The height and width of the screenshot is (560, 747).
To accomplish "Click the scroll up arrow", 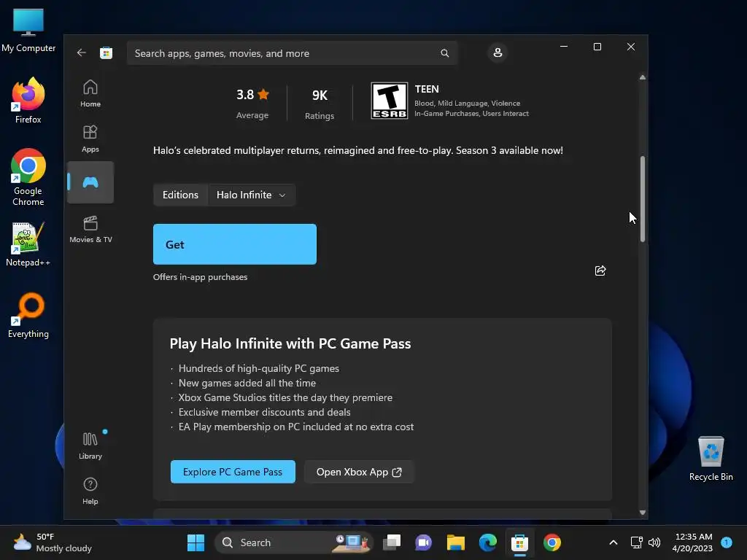I will [642, 77].
